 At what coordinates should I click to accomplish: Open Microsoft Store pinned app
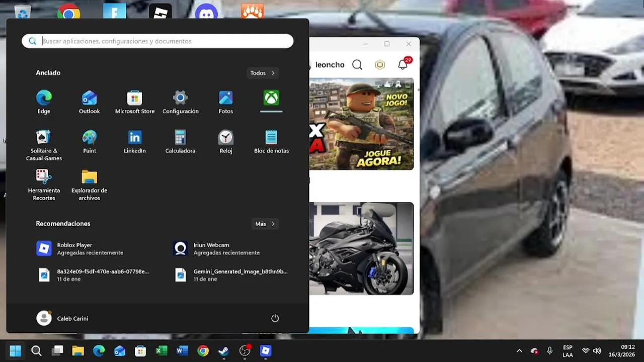coord(135,102)
